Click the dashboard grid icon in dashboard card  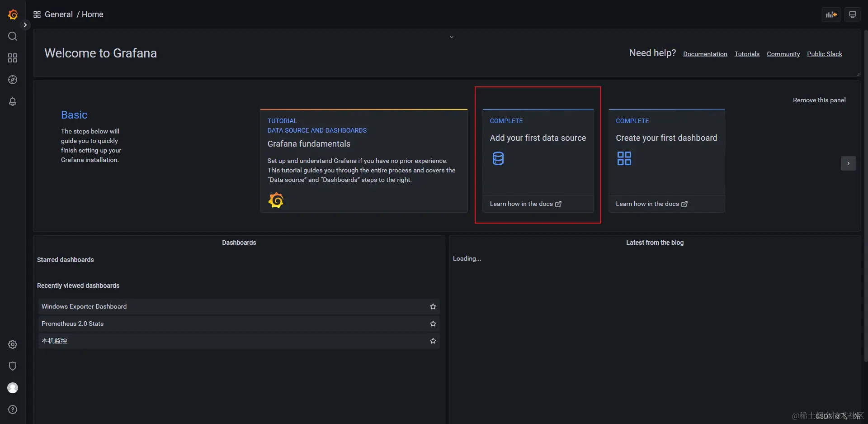(x=624, y=158)
